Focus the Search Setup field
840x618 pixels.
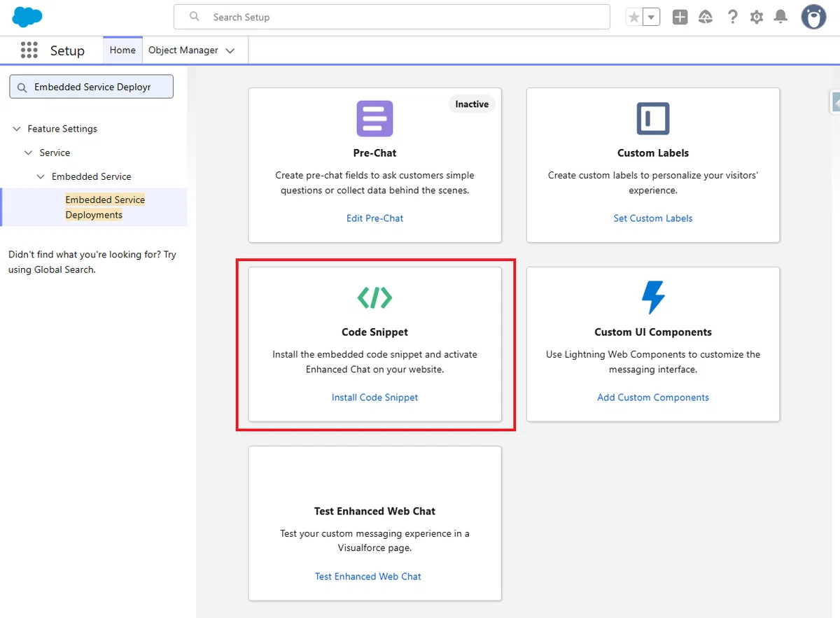pyautogui.click(x=392, y=17)
